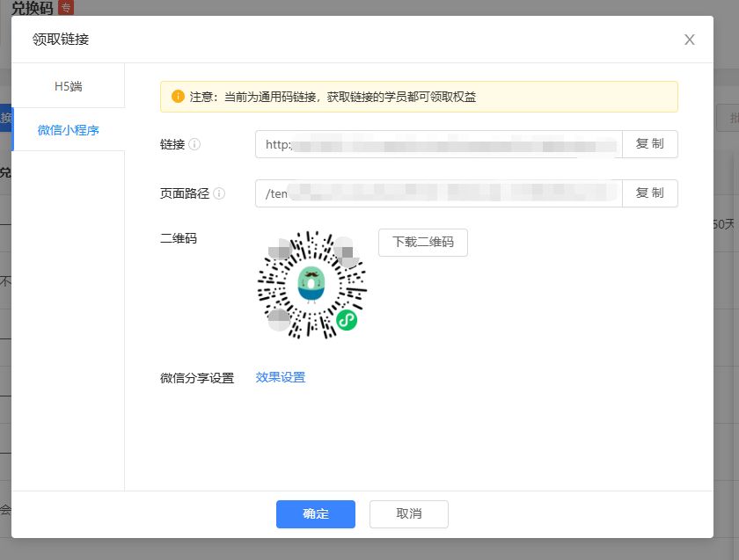Copy the 页面路径 with 复制 button
739x560 pixels.
(650, 193)
